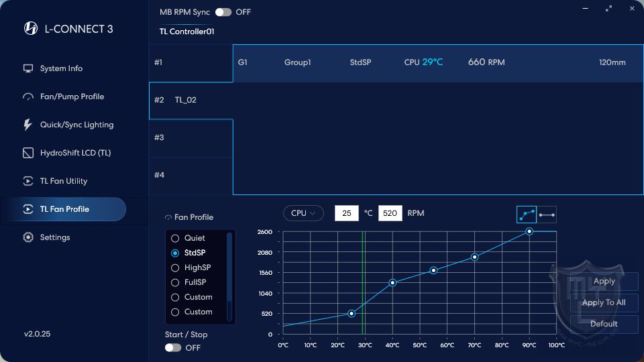Viewport: 644px width, 362px height.
Task: Click the 120mm fan size label
Action: [x=612, y=63]
